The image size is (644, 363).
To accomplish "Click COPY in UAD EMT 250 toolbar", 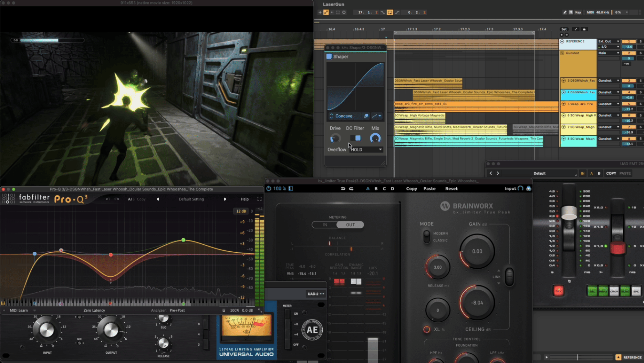I will (x=611, y=173).
